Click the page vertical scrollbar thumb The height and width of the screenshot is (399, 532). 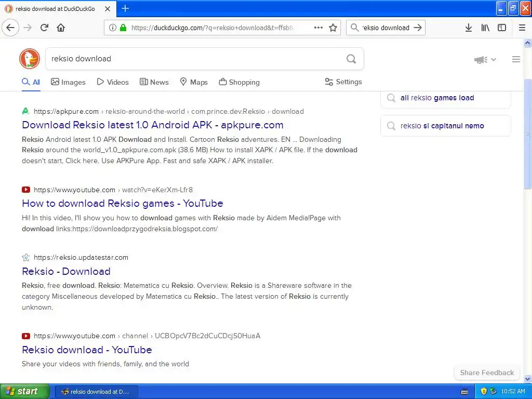[x=528, y=134]
